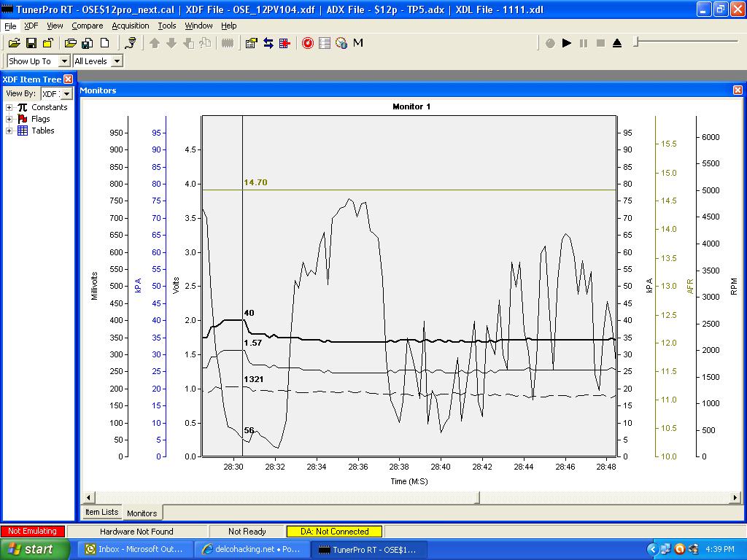Click the 1321 cursor value label
Screen dimensions: 747x560
click(253, 379)
